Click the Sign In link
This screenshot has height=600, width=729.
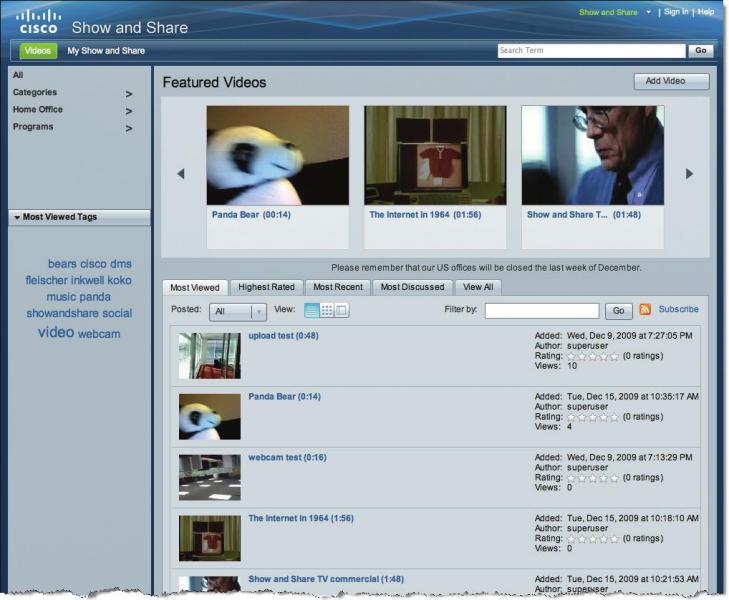(x=676, y=12)
